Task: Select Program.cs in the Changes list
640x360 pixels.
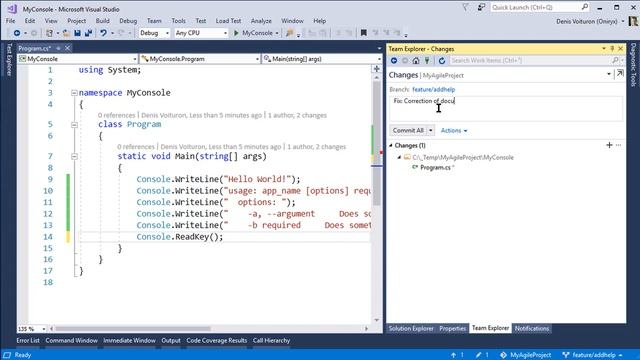Action: tap(435, 167)
